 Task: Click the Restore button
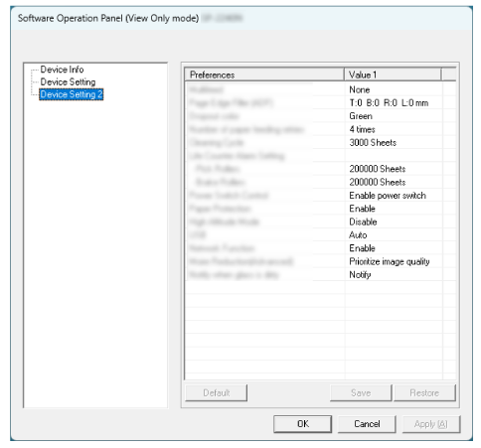[x=424, y=393]
